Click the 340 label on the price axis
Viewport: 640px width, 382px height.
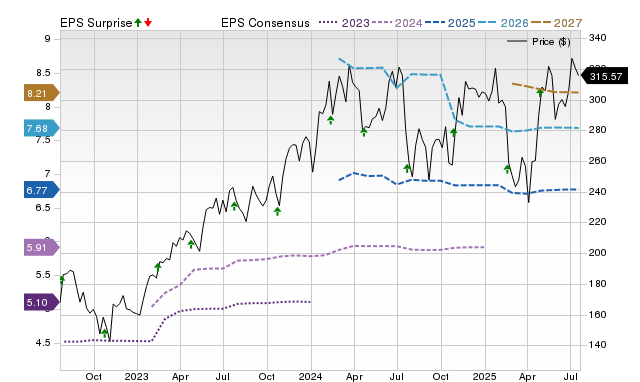[x=598, y=38]
